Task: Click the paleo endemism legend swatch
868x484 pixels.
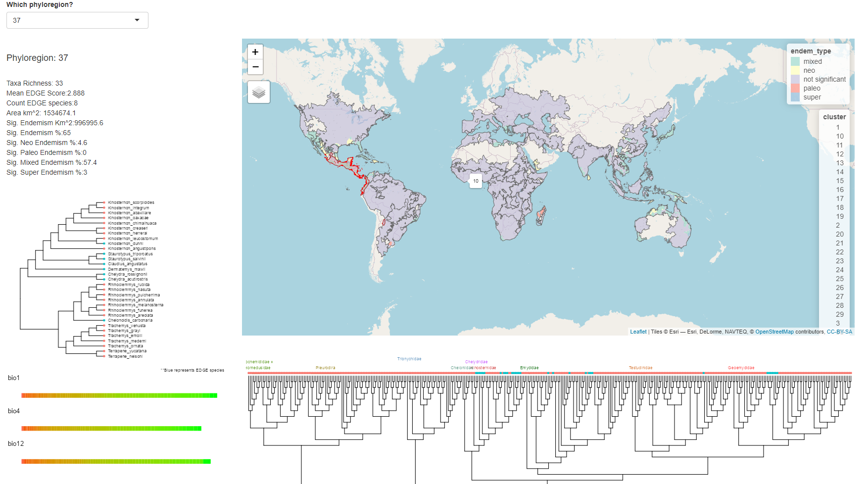Action: (x=795, y=88)
